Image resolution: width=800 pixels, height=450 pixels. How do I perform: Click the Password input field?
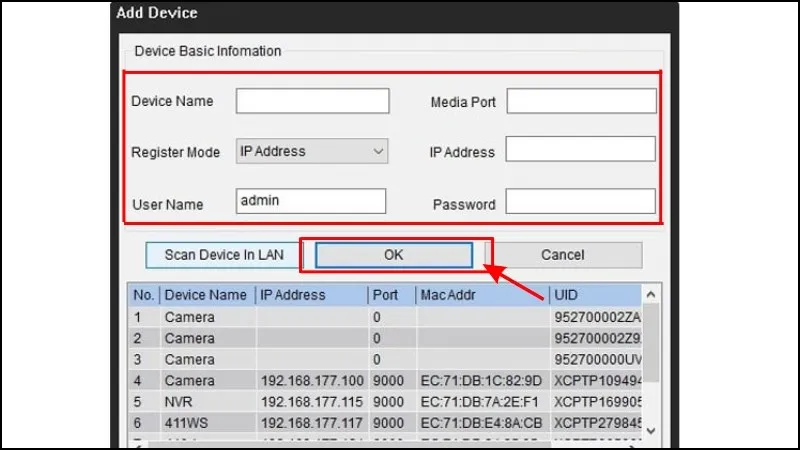[581, 202]
